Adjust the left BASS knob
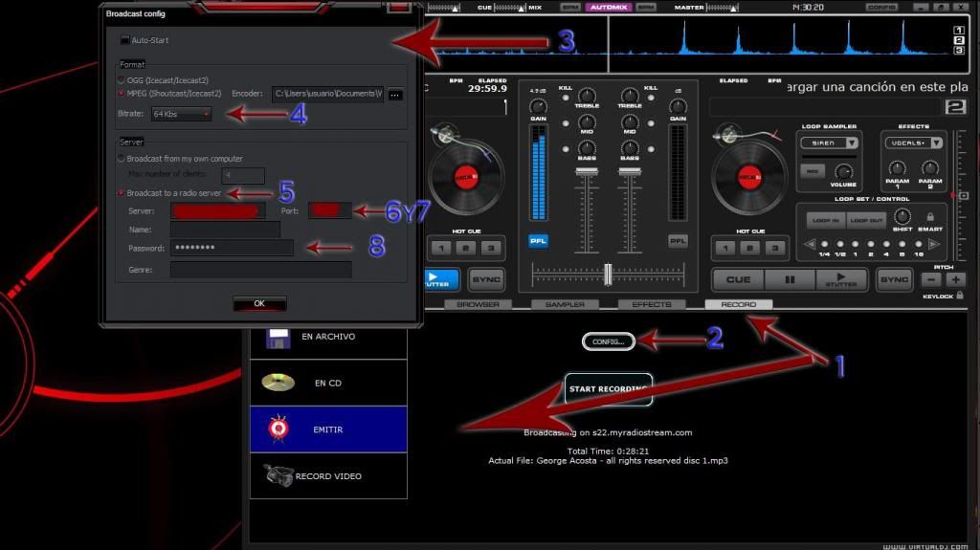The width and height of the screenshot is (980, 550). coord(587,148)
